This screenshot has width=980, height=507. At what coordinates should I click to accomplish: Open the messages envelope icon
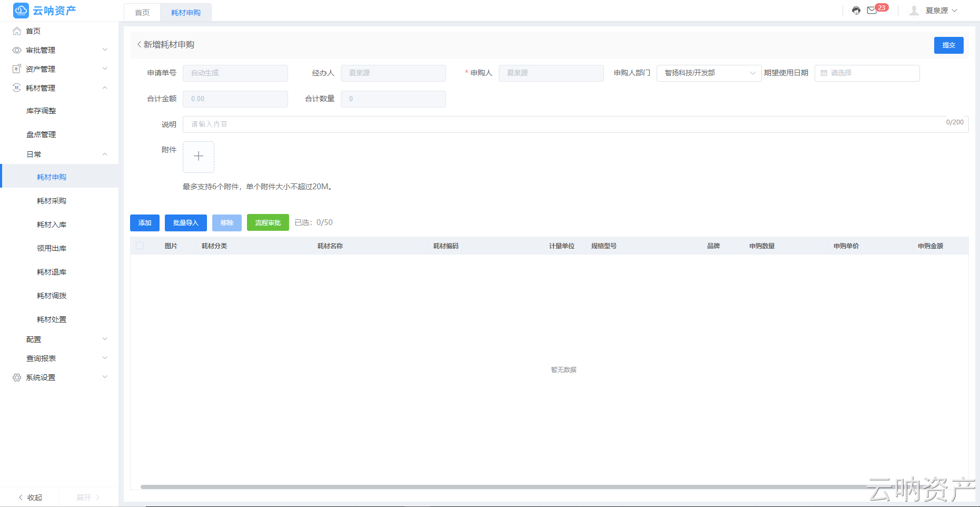tap(872, 11)
